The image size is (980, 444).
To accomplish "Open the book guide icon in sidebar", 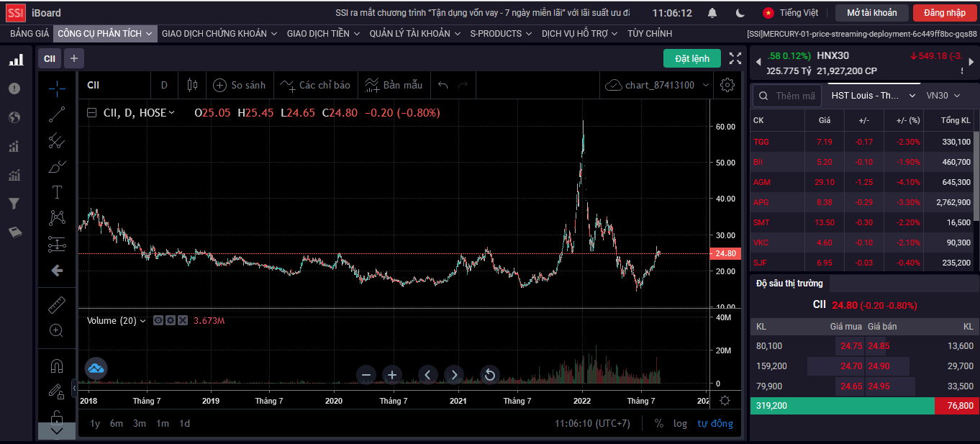I will (14, 232).
